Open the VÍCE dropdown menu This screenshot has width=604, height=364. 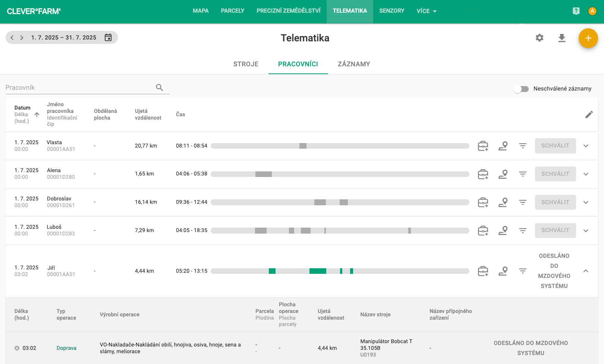[x=427, y=11]
